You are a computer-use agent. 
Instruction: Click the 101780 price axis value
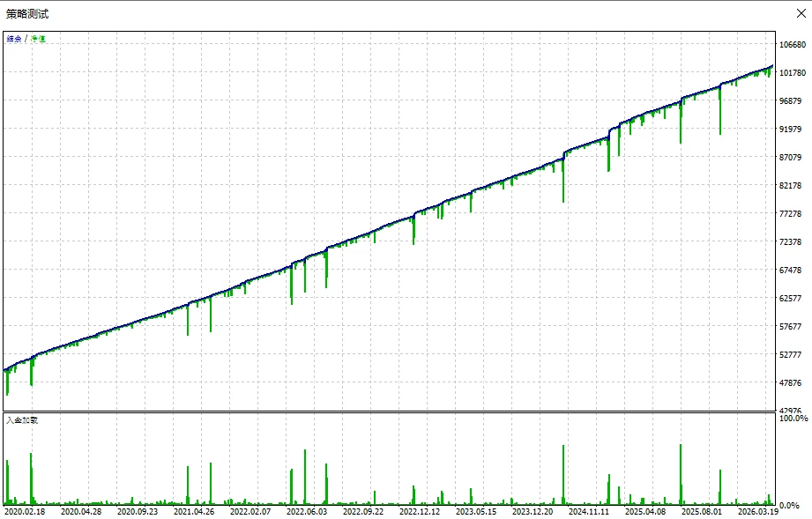coord(793,73)
